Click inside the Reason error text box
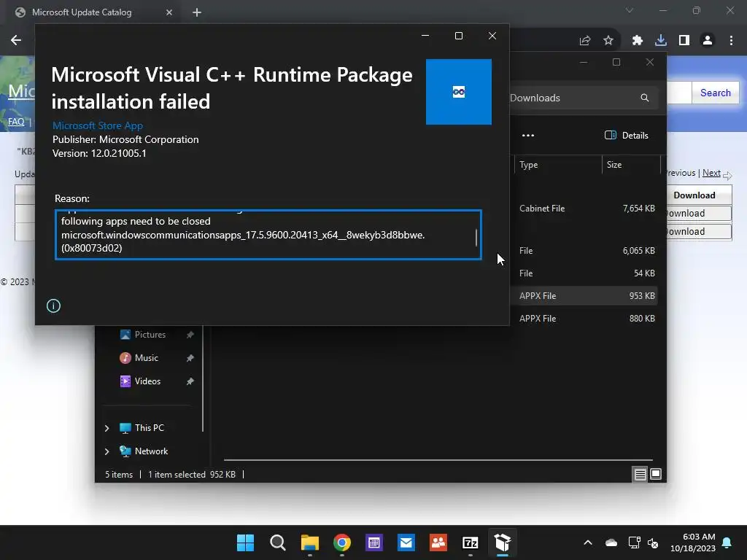The image size is (747, 560). [x=268, y=235]
